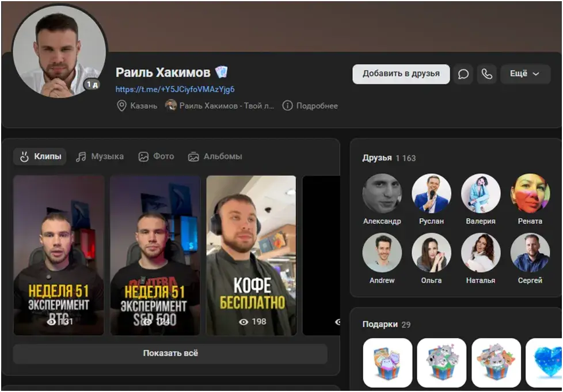This screenshot has height=392, width=563.
Task: Open the Друзья 1 163 list header
Action: point(389,158)
